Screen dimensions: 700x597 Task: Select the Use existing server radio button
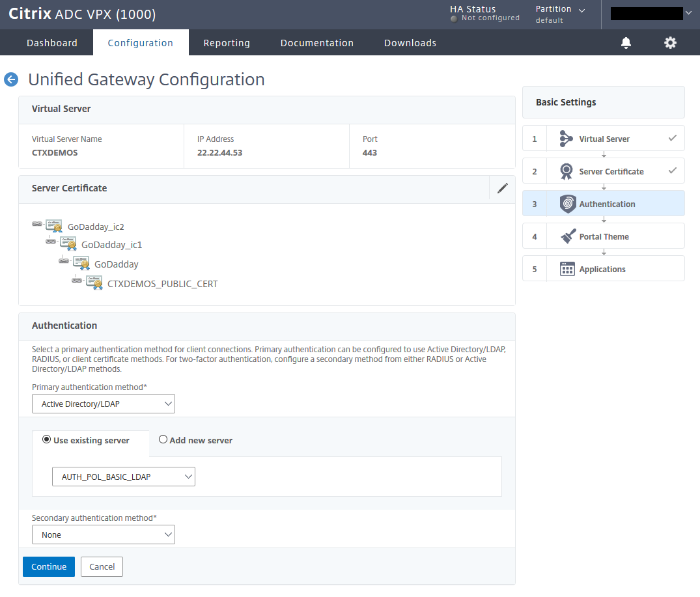[46, 439]
